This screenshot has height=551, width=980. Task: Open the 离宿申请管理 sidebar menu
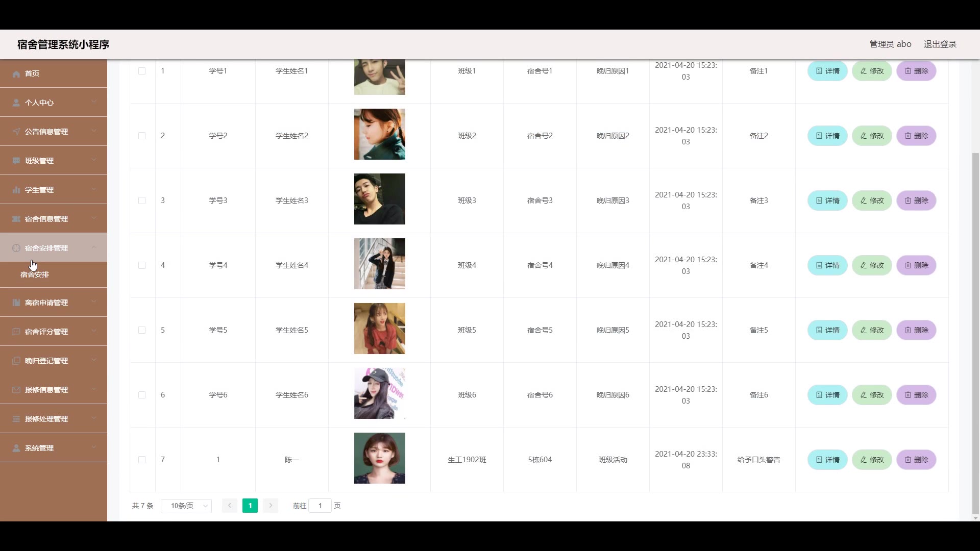[x=46, y=303]
